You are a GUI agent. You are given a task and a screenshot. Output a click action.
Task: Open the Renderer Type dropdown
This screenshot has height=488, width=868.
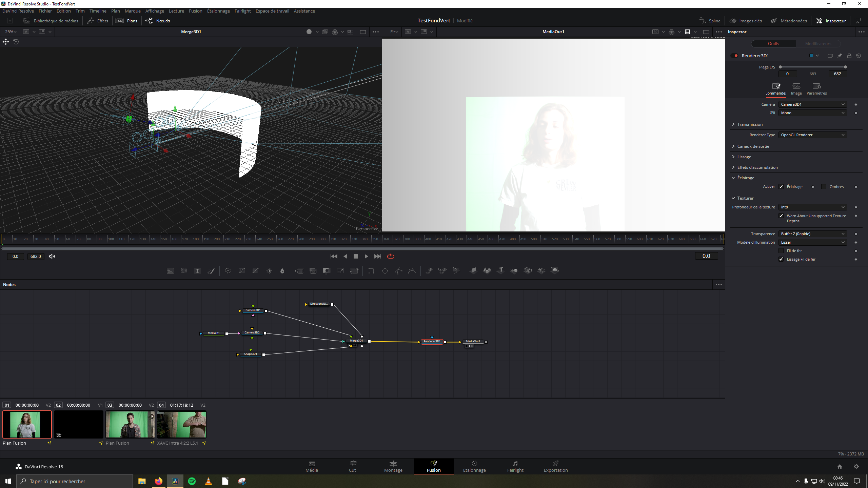(812, 135)
